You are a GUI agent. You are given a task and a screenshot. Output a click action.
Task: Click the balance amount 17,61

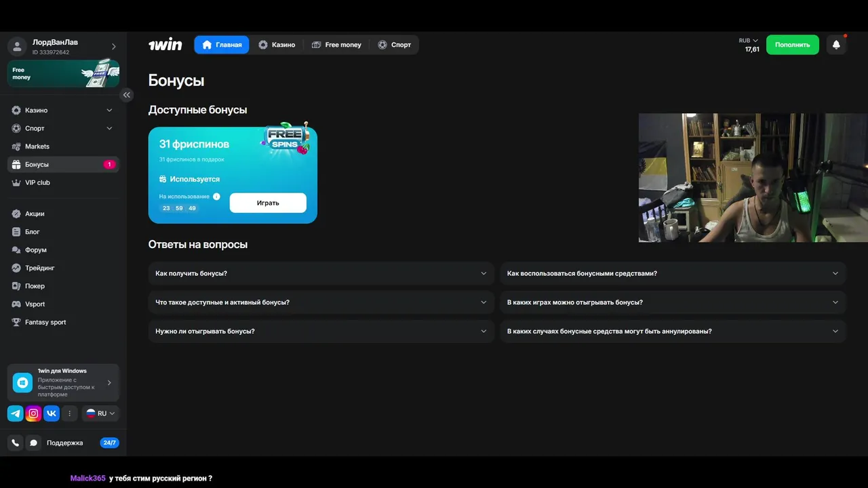[x=752, y=49]
